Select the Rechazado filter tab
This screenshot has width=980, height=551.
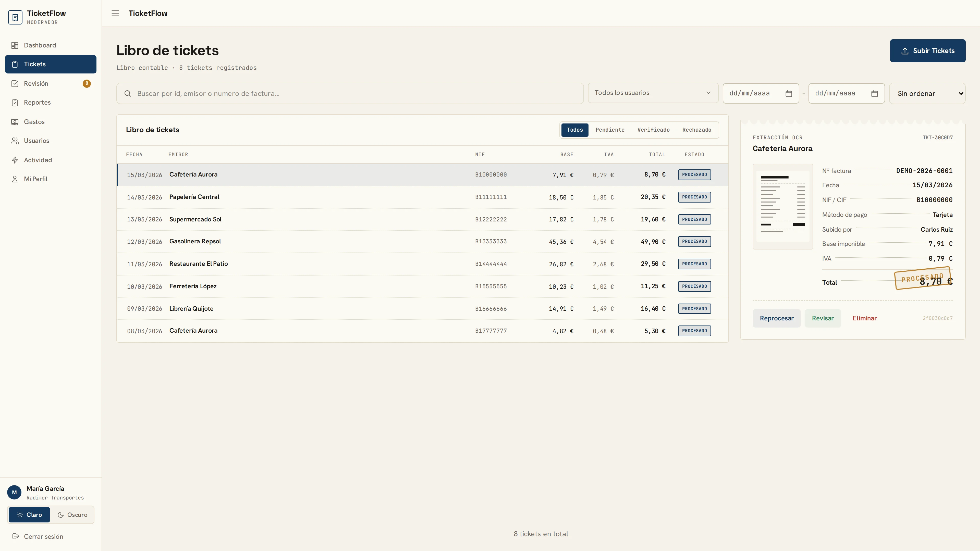(x=696, y=130)
